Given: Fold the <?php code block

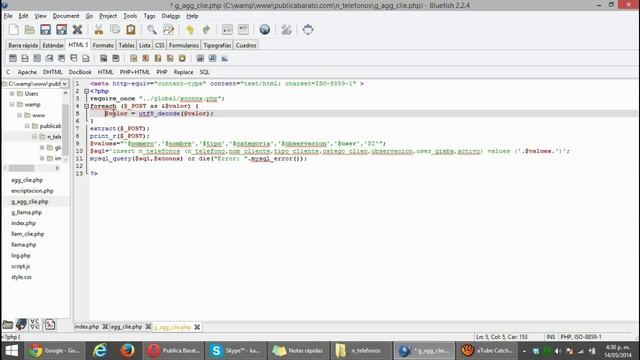Looking at the screenshot, I should tap(86, 91).
